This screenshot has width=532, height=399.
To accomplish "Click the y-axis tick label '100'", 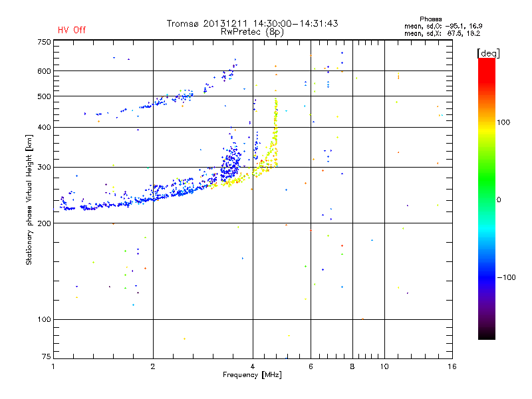I will pyautogui.click(x=44, y=319).
